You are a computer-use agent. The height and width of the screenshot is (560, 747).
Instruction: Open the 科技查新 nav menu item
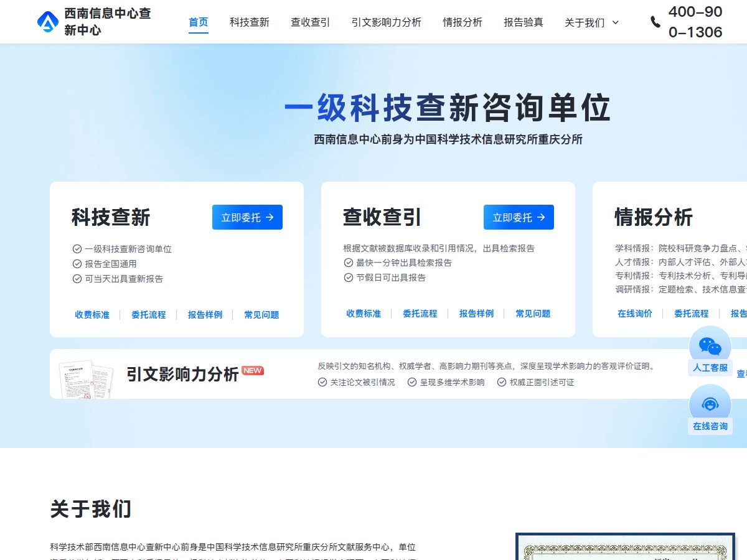coord(250,22)
